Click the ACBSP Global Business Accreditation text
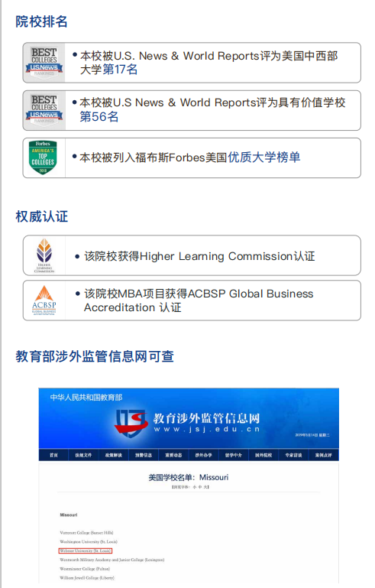The width and height of the screenshot is (375, 588). [199, 300]
